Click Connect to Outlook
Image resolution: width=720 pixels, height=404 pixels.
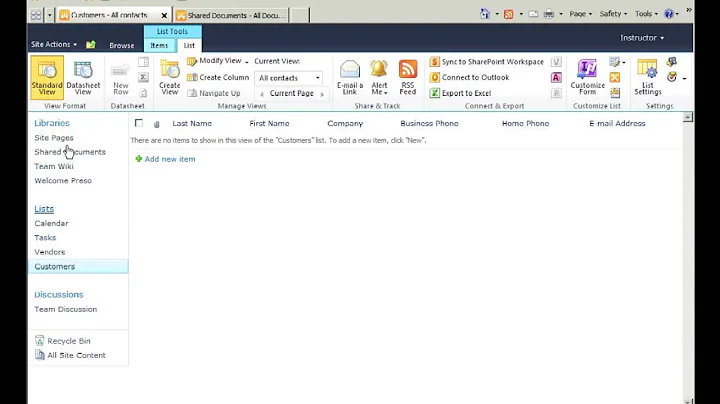click(469, 77)
